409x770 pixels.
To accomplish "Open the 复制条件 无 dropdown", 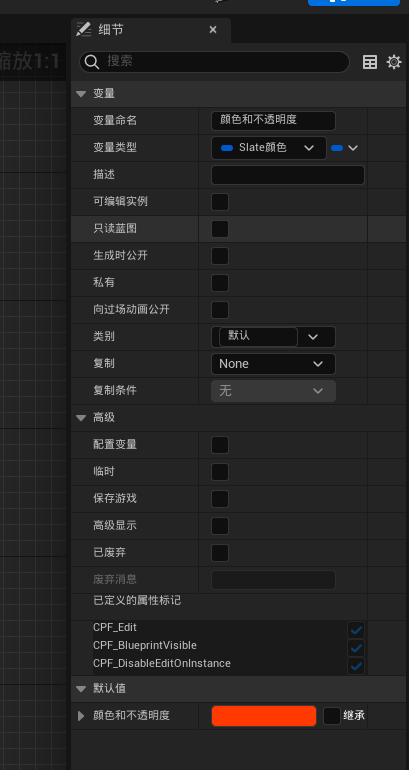I will (x=273, y=391).
